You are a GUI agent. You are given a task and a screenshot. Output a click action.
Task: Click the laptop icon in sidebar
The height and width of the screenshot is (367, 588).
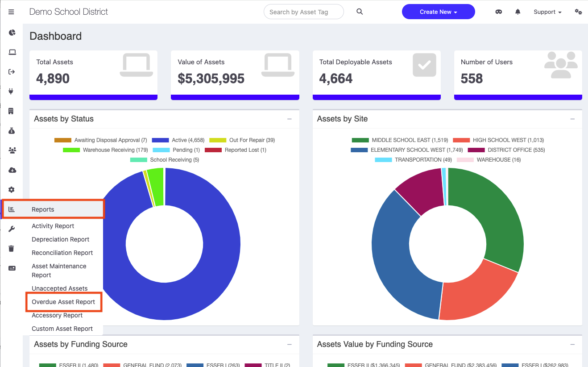point(12,52)
